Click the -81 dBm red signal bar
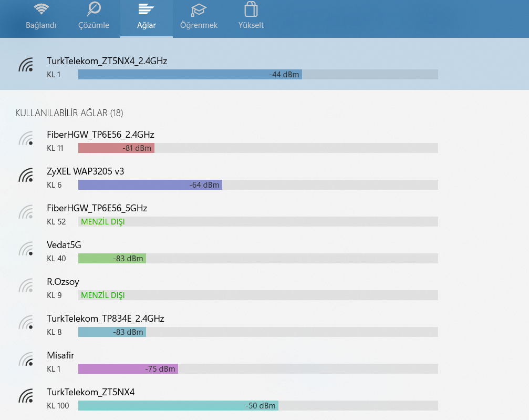The height and width of the screenshot is (420, 529). (117, 148)
